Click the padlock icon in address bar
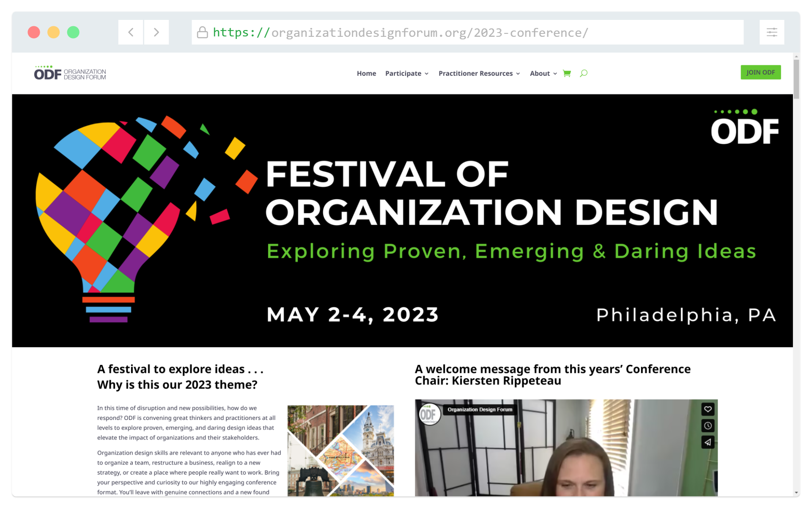 click(x=203, y=32)
